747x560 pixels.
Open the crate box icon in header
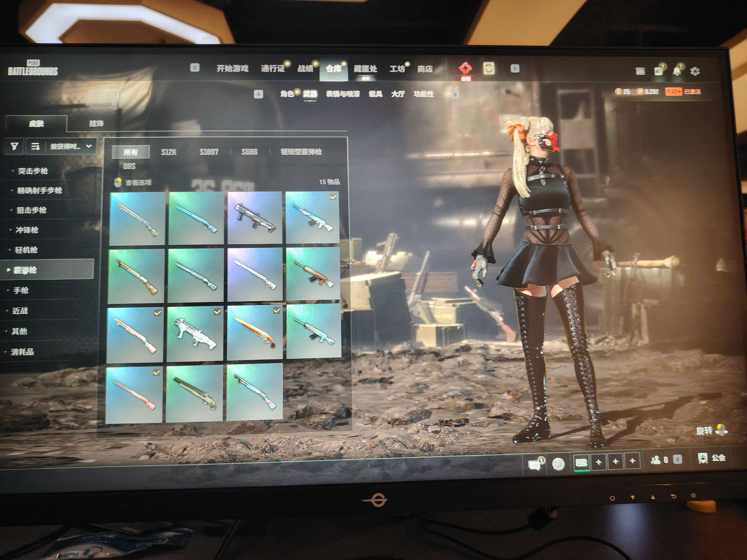coord(640,71)
